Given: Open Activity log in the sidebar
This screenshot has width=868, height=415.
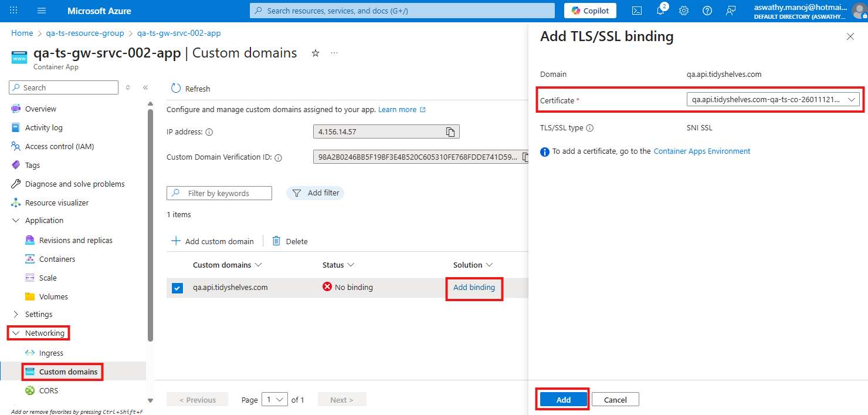Looking at the screenshot, I should [43, 127].
